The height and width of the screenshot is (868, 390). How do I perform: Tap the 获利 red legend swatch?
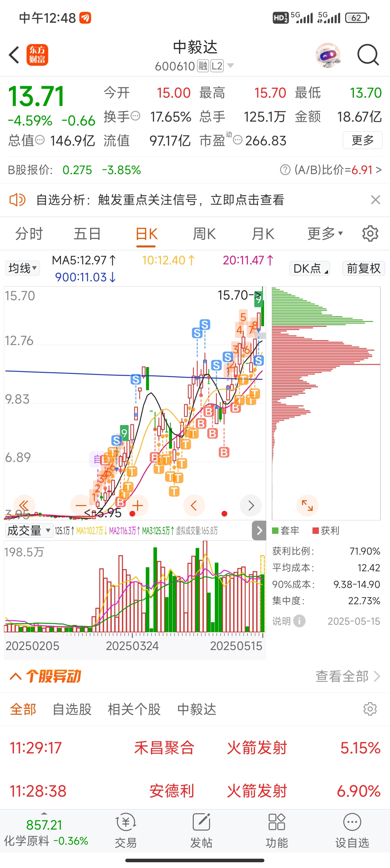[x=316, y=531]
